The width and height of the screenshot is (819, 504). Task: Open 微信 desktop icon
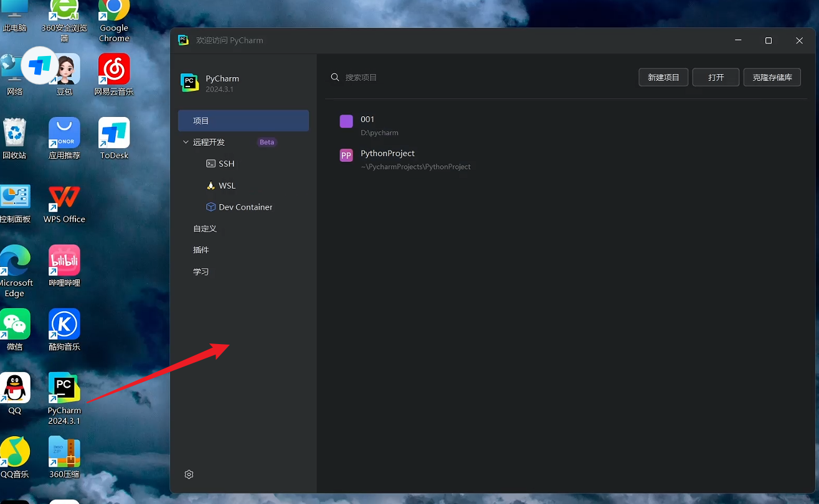14,330
